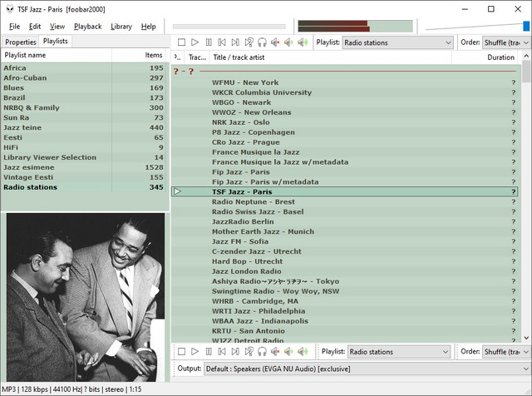The width and height of the screenshot is (532, 396).
Task: Select the WFMU - New York station
Action: coord(345,82)
